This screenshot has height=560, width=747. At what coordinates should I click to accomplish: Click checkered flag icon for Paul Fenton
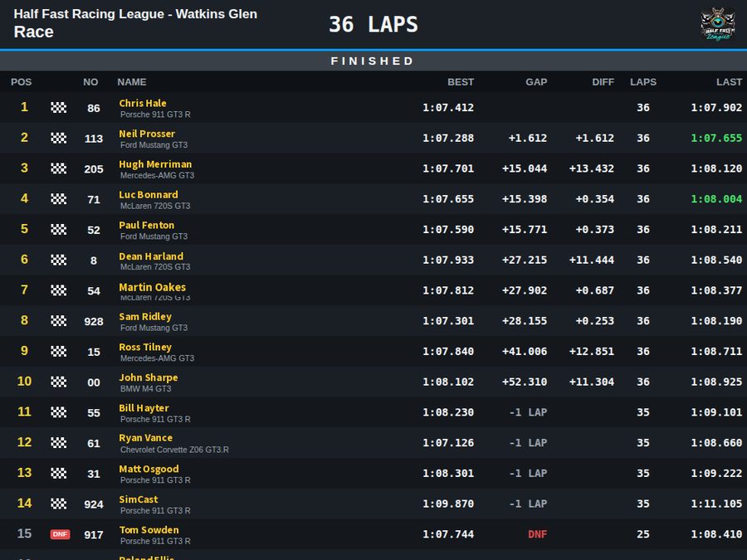[59, 230]
